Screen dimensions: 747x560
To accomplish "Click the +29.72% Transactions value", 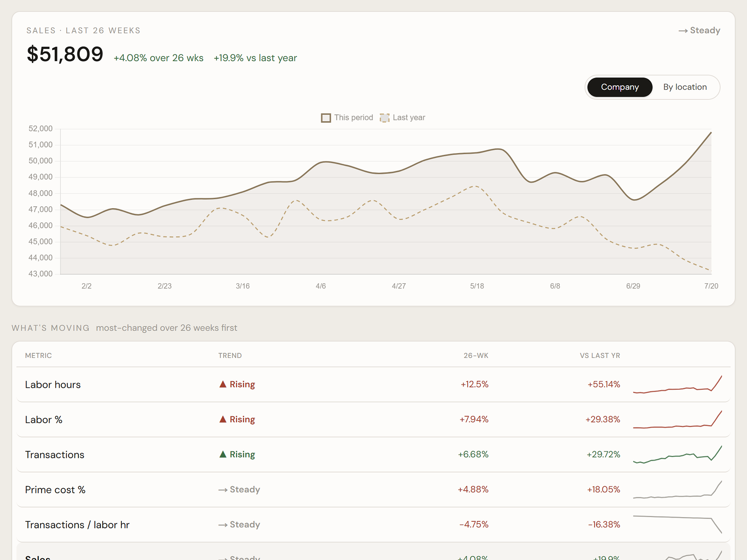I will pyautogui.click(x=603, y=455).
